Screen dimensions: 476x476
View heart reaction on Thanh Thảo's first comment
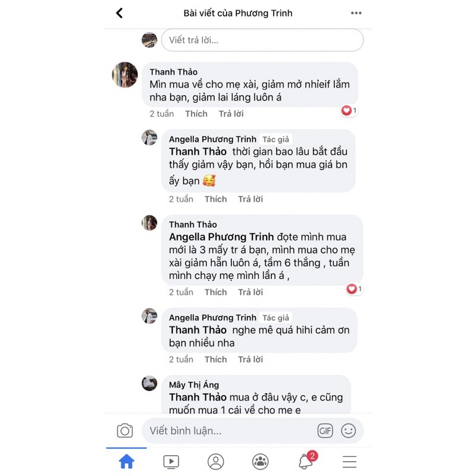(x=349, y=111)
